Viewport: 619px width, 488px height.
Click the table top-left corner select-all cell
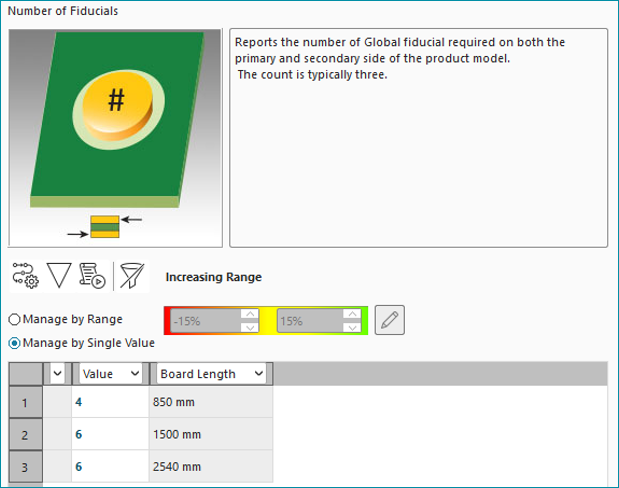pyautogui.click(x=25, y=374)
